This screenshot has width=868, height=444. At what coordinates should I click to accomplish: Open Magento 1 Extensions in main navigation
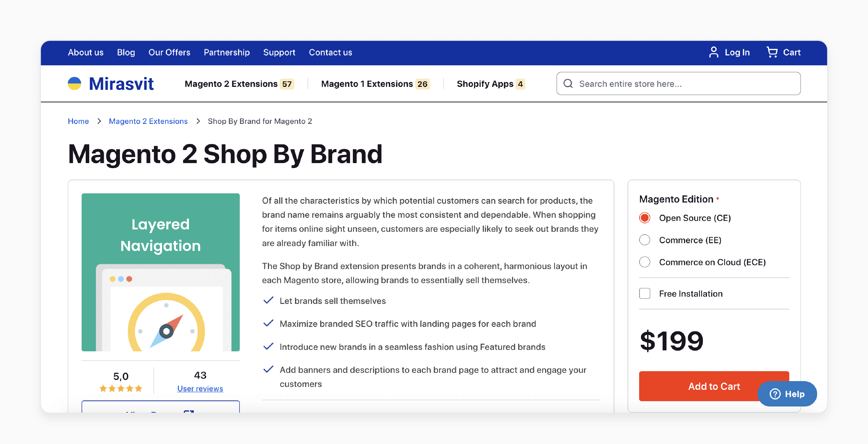367,84
